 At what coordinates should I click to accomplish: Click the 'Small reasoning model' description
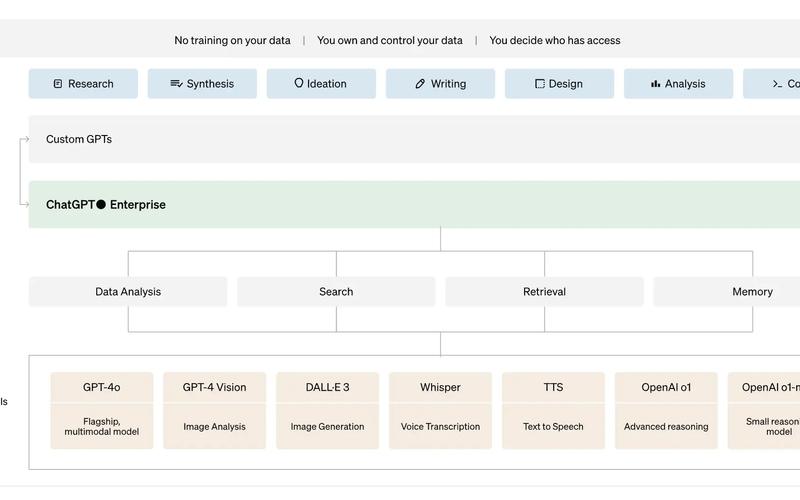point(772,427)
